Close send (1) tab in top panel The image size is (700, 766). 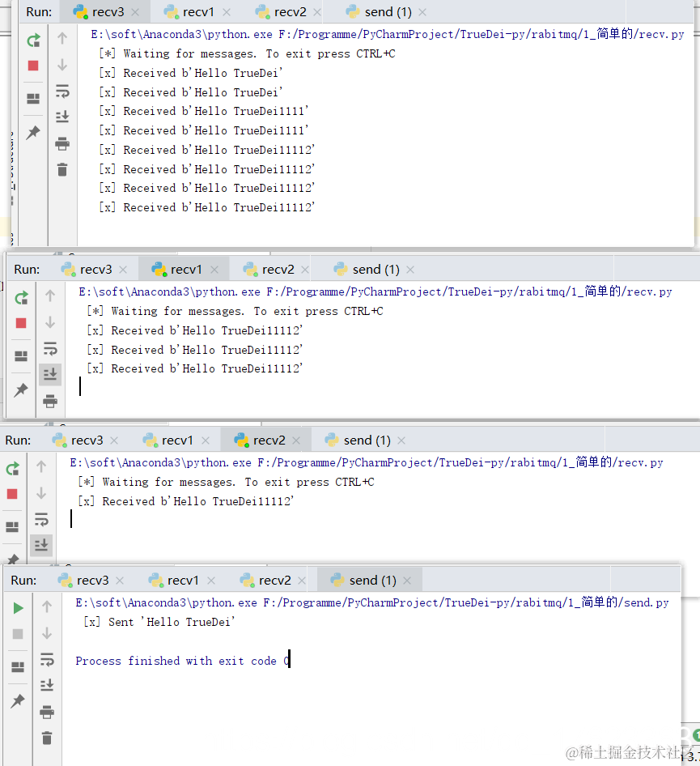(x=422, y=12)
